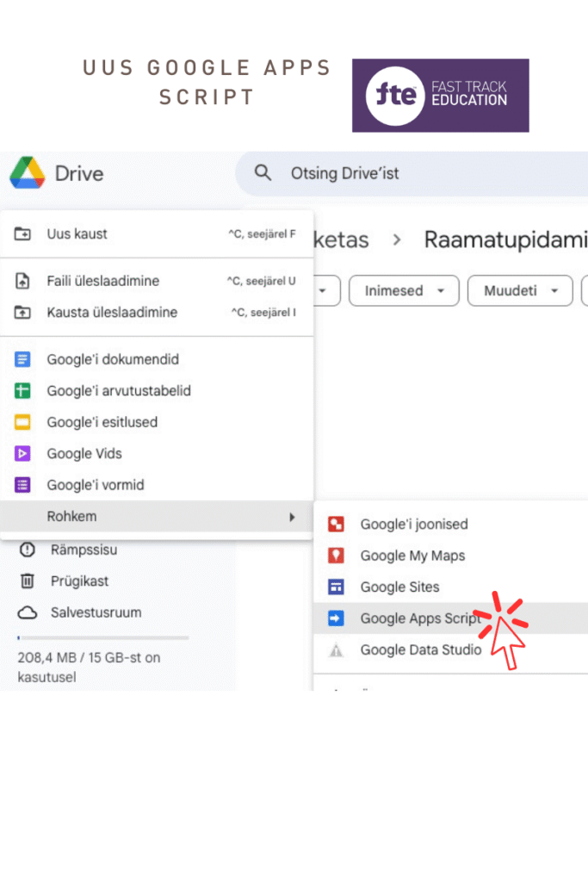This screenshot has height=882, width=588.
Task: Click the Google Forms purple icon
Action: click(x=23, y=485)
